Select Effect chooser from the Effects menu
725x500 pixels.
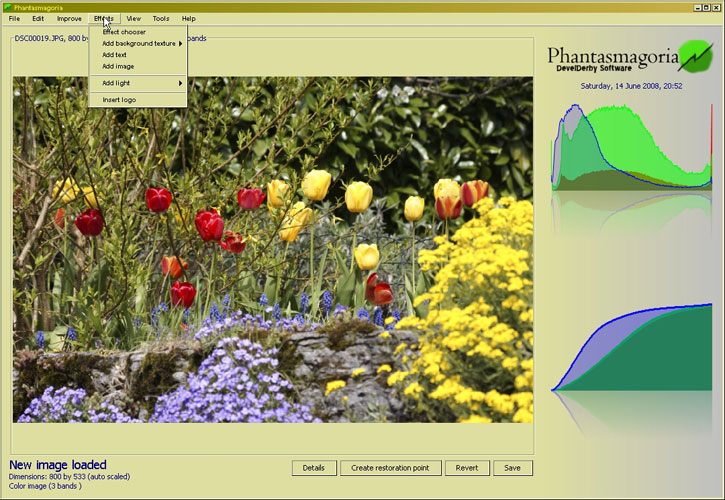coord(124,32)
